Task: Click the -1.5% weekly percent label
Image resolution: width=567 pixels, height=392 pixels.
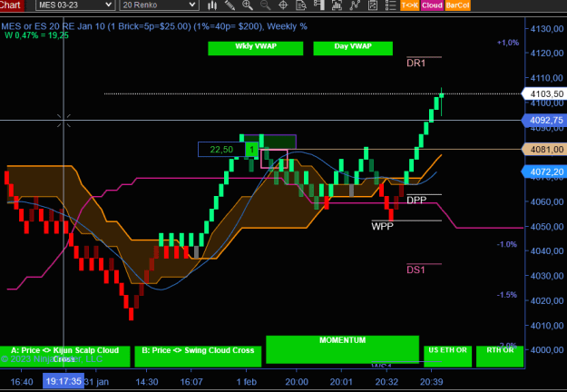Action: (507, 295)
